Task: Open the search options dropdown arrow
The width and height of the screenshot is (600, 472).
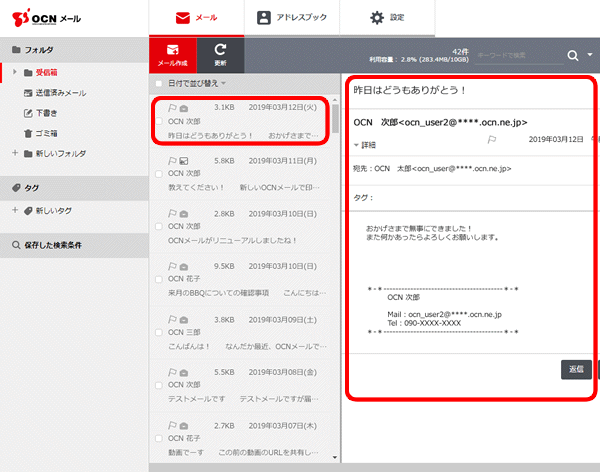Action: [590, 55]
